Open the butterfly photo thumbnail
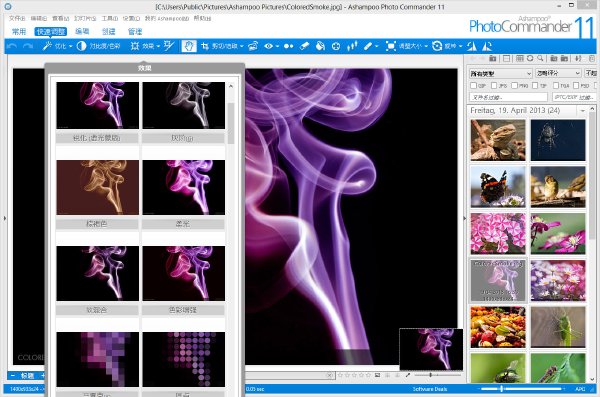 click(498, 186)
